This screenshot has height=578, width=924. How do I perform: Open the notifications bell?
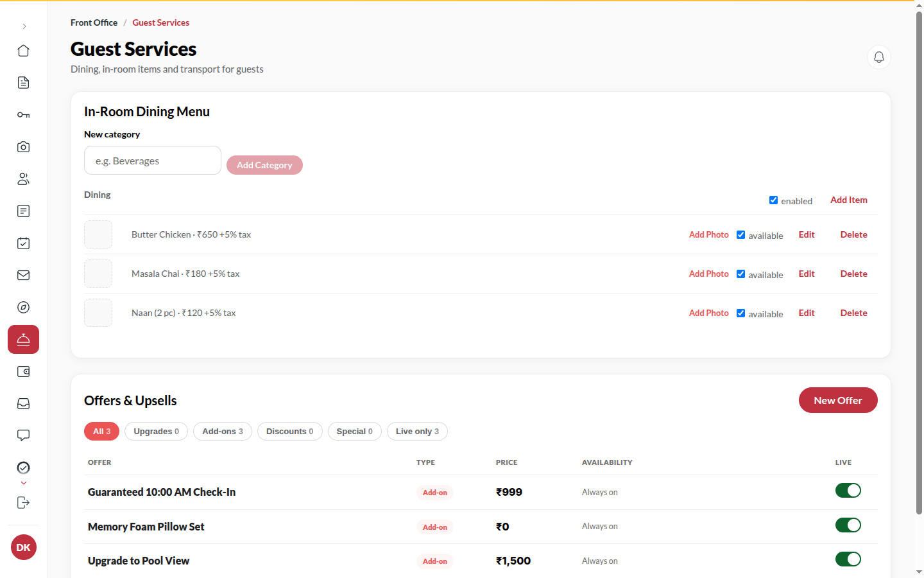point(879,57)
